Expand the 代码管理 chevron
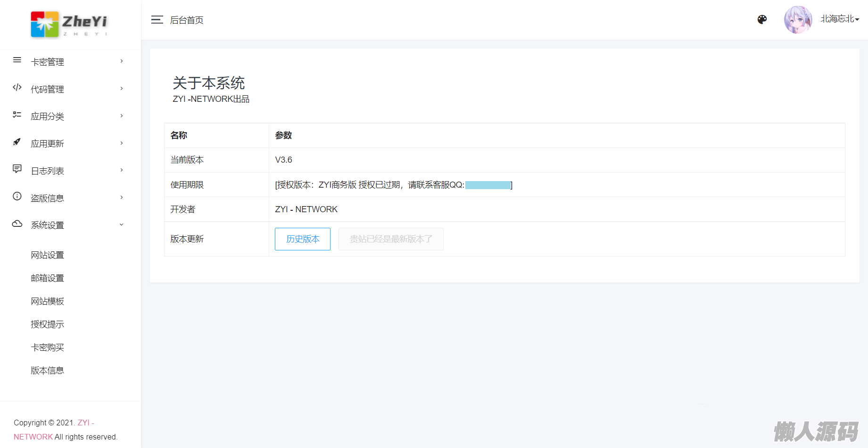Image resolution: width=868 pixels, height=448 pixels. (x=122, y=89)
